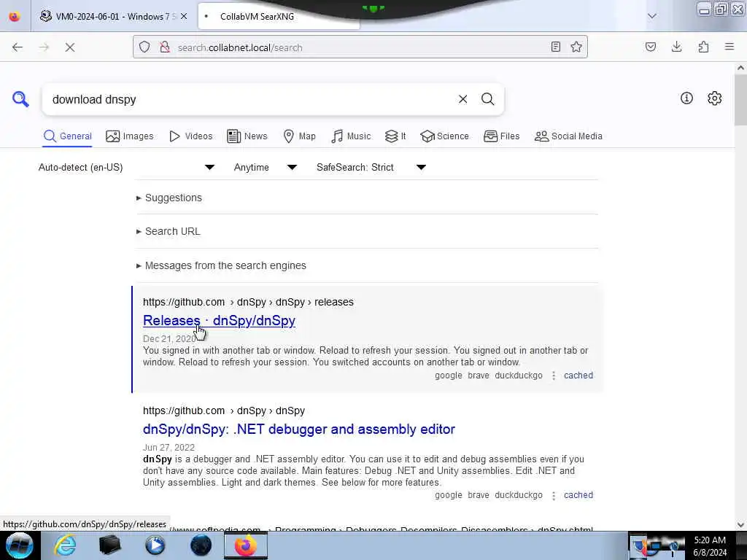The width and height of the screenshot is (747, 560).
Task: Select the CollabVM SearXNG tab
Action: pos(279,16)
